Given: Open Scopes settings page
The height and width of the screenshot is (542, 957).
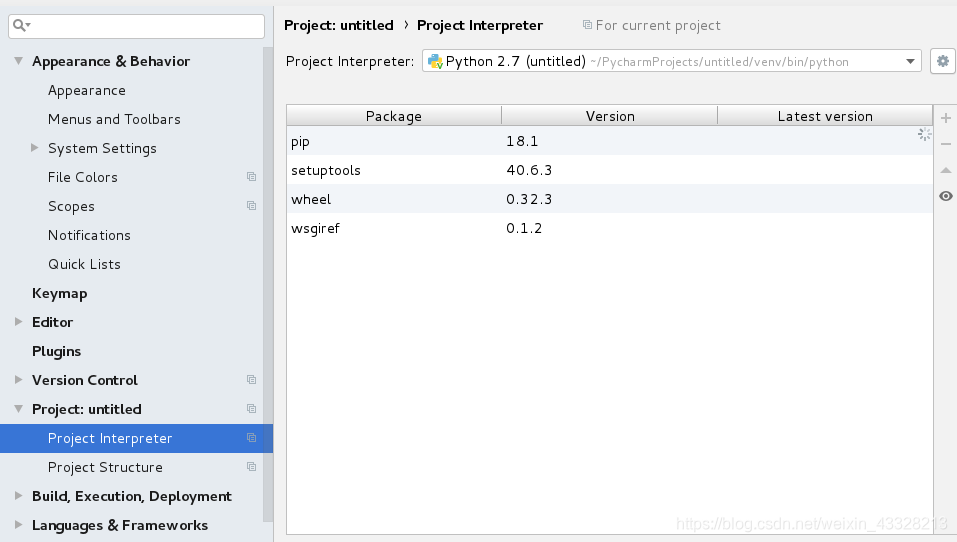Looking at the screenshot, I should [71, 206].
